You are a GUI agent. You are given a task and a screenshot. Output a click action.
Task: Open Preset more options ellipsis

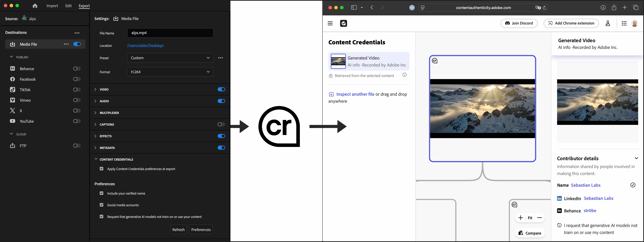(x=220, y=58)
